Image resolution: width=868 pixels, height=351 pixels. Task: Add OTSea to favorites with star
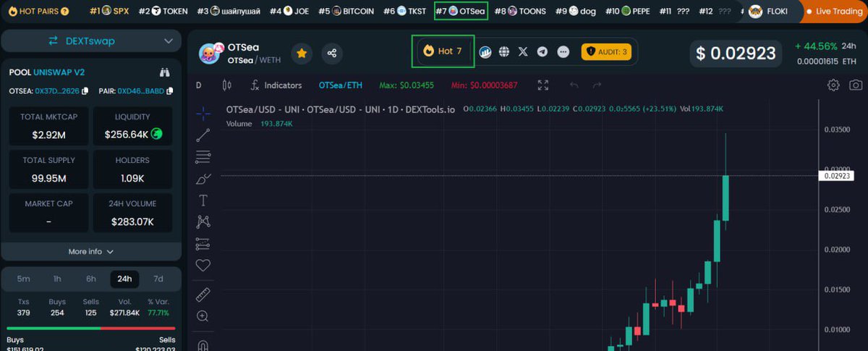(302, 53)
